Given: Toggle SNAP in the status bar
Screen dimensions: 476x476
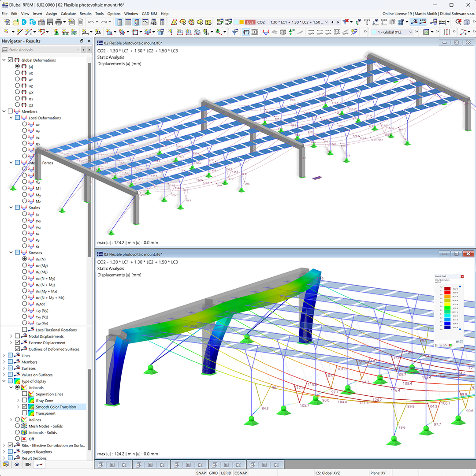Looking at the screenshot, I should (x=201, y=472).
